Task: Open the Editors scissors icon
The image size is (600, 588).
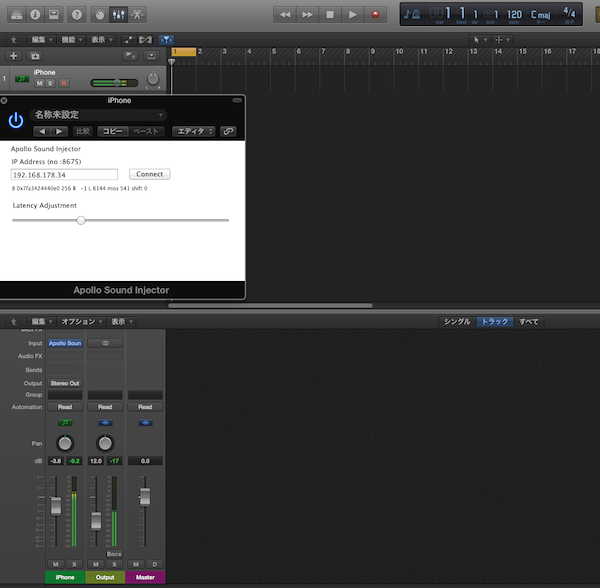Action: [137, 15]
